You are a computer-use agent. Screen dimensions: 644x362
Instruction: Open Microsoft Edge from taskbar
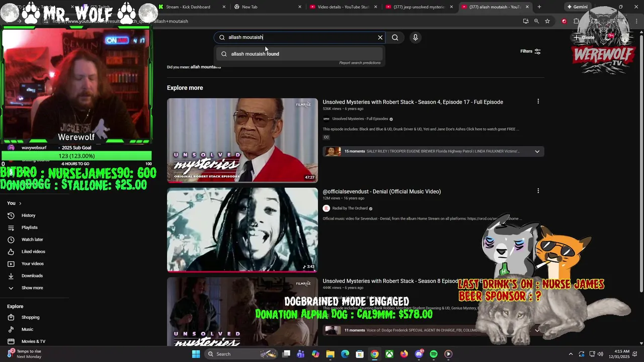[345, 354]
